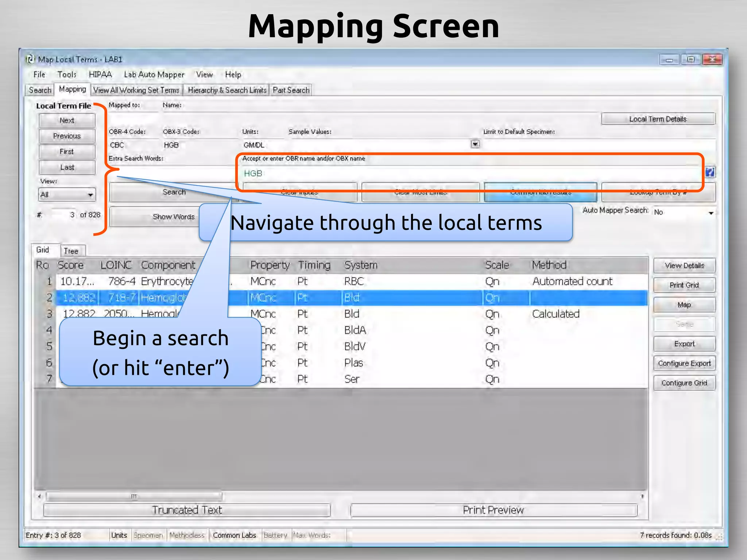Click the OBX-3 Code value HGB
Viewport: 747px width, 560px height.
point(171,145)
